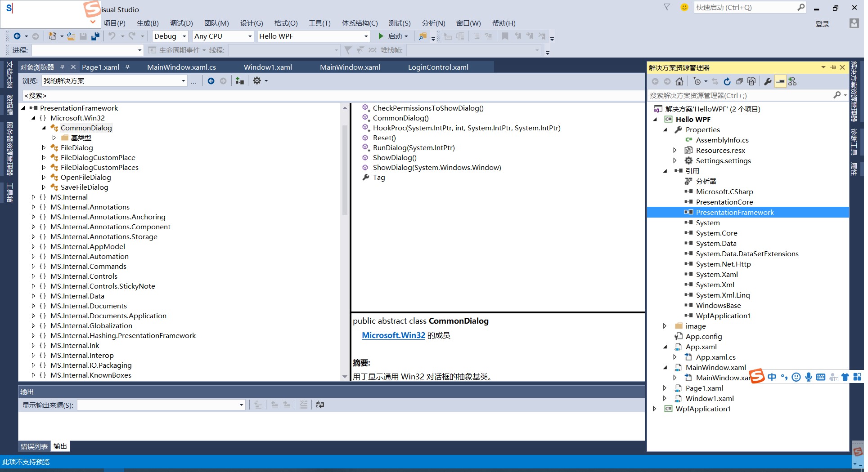Open the 进程 process dropdown
The image size is (868, 472).
click(139, 50)
